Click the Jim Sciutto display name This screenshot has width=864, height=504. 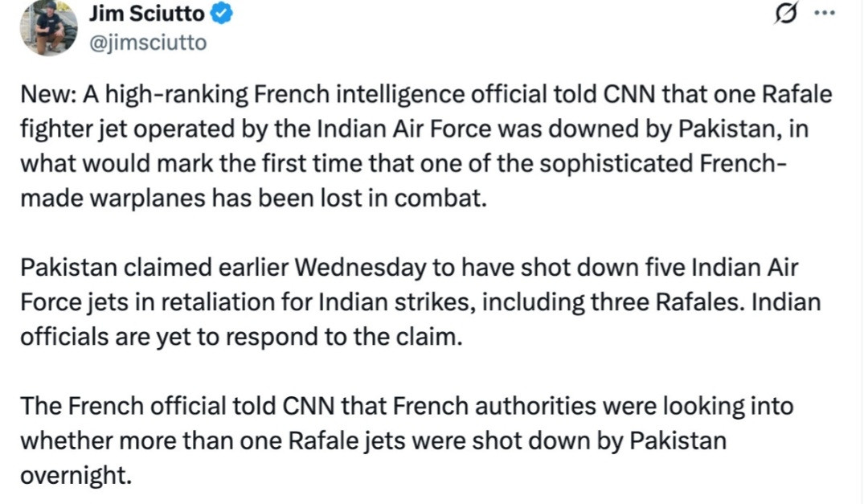pos(146,14)
